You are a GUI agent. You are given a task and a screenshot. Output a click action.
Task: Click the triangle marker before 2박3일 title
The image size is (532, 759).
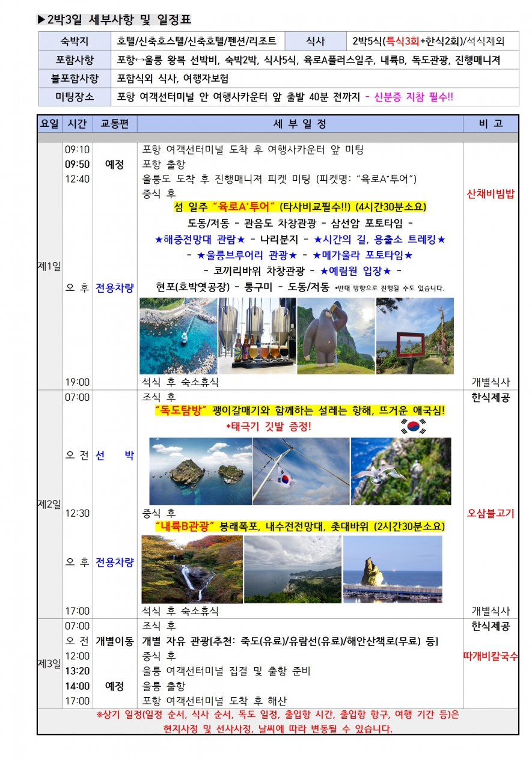coord(41,20)
